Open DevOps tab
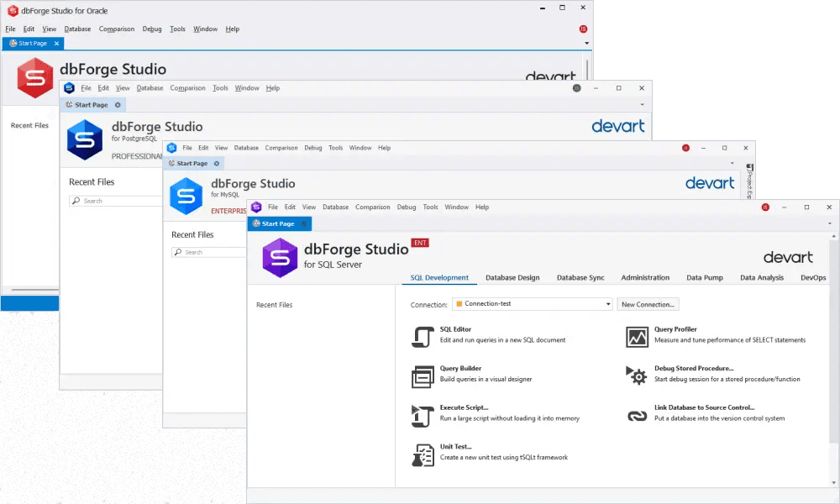 pyautogui.click(x=812, y=277)
